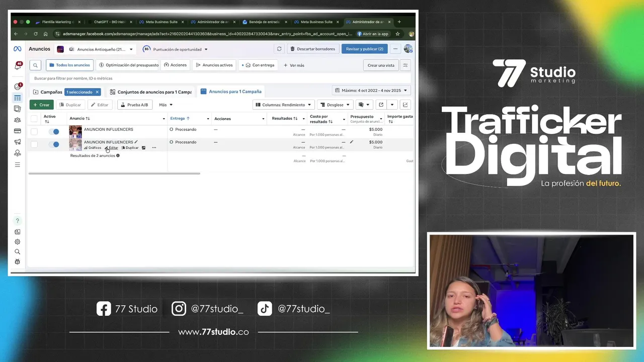Open the Meta logo home icon
Screen dimensions: 644x362
click(17, 49)
